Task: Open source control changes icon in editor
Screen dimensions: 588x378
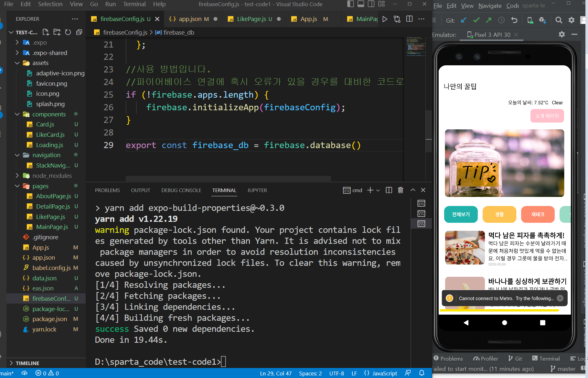Action: 397,19
